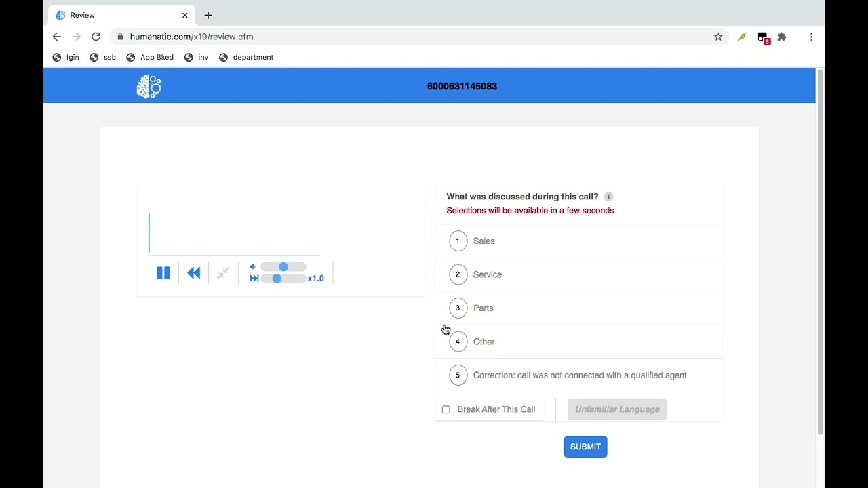
Task: Submit the call review
Action: pos(585,447)
